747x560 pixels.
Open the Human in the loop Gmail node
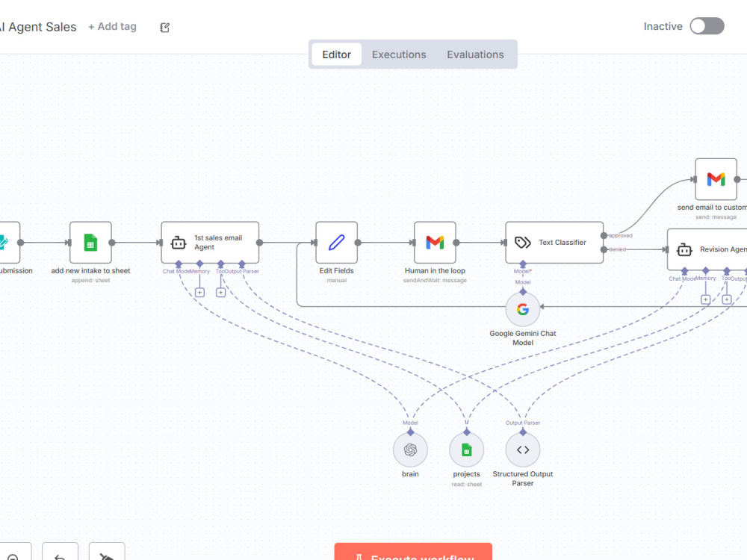coord(435,243)
